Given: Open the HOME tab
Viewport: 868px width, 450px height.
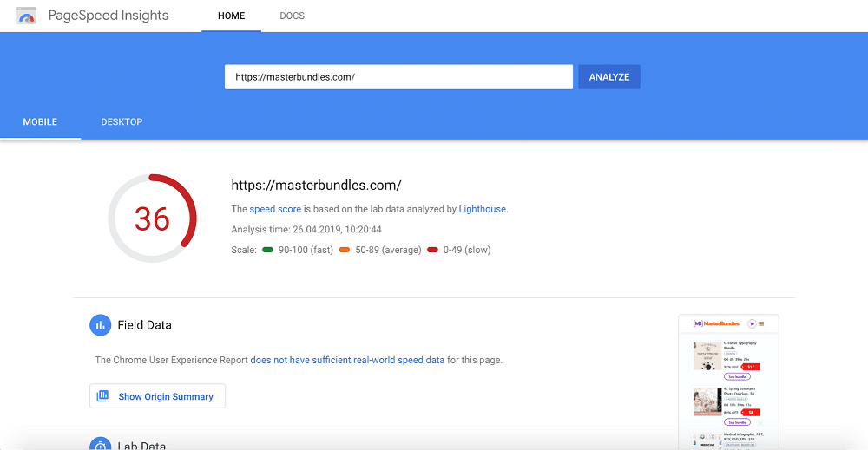Looking at the screenshot, I should (232, 16).
